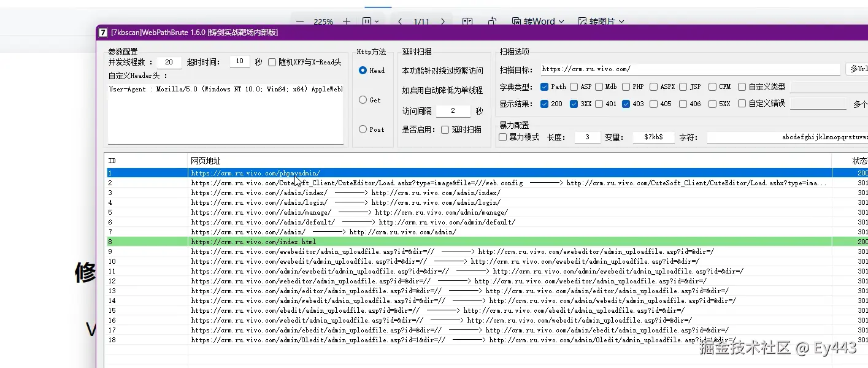Rotate the page in the PDF viewer

(492, 21)
